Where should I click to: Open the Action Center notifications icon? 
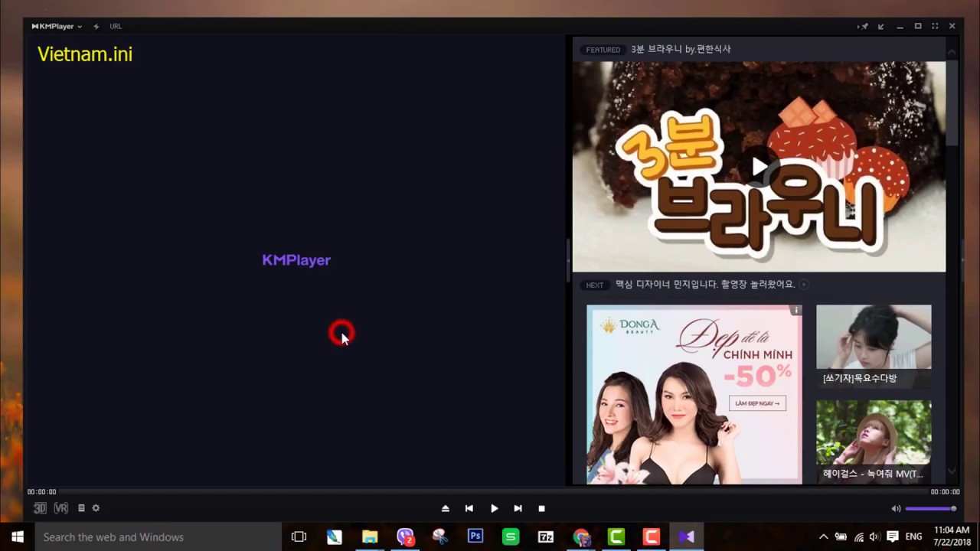tap(891, 536)
